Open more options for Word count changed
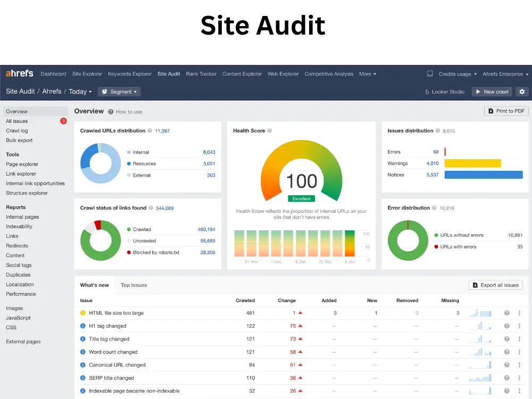 point(519,352)
